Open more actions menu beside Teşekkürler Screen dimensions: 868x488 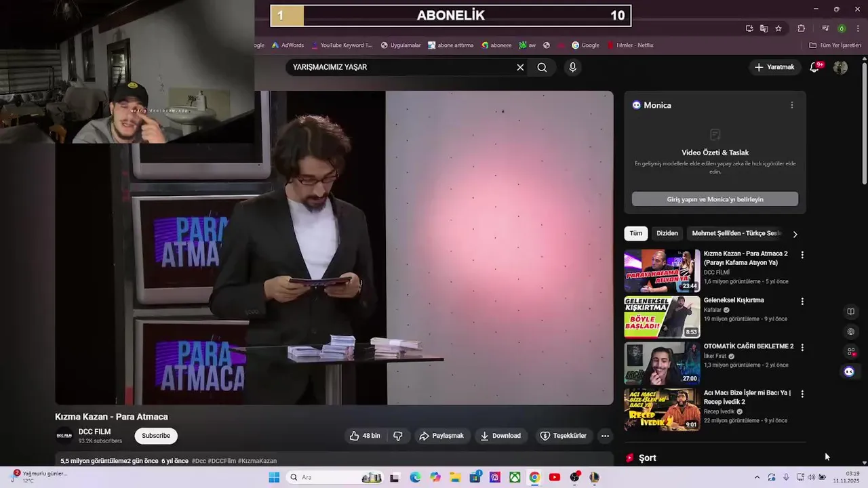[x=605, y=436]
